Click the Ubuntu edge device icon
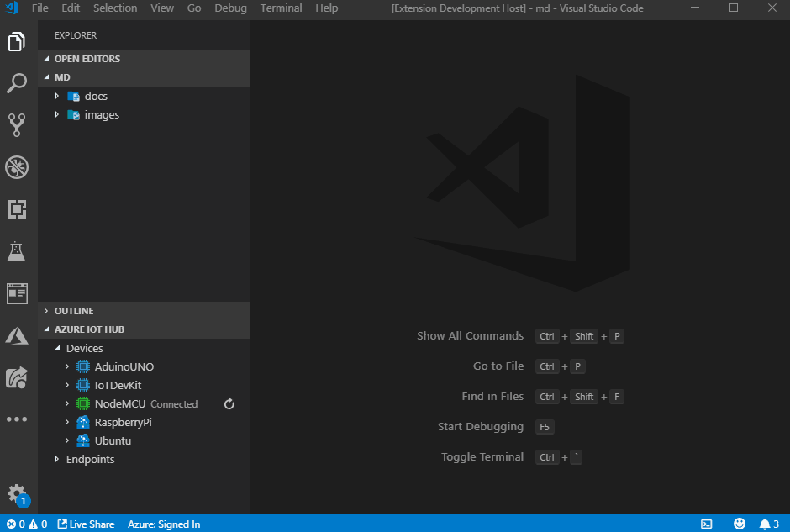This screenshot has height=532, width=790. tap(83, 441)
